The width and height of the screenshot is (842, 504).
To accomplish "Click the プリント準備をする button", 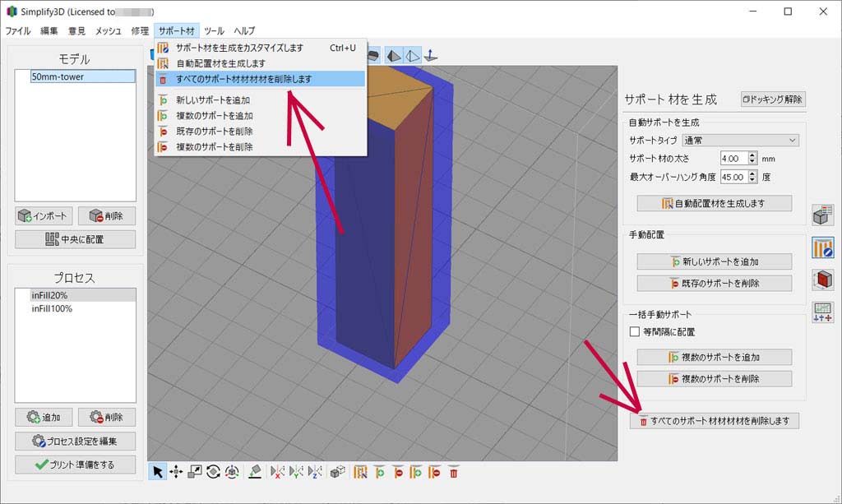I will click(x=75, y=465).
